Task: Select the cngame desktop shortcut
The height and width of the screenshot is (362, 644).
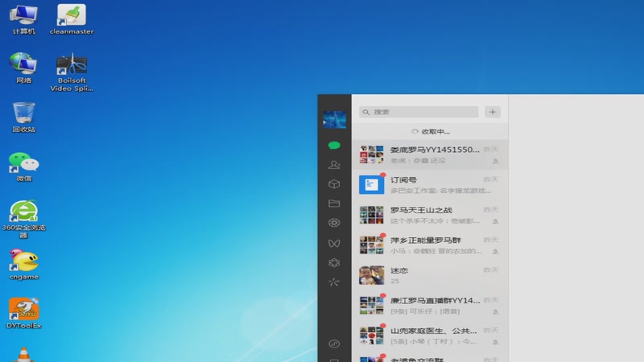Action: [x=23, y=265]
